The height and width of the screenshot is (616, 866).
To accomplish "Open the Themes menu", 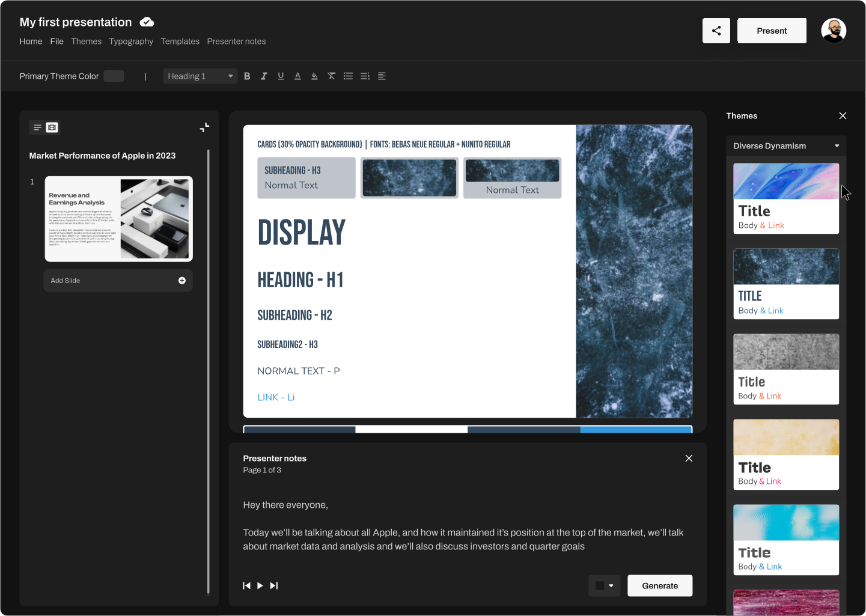I will [87, 41].
